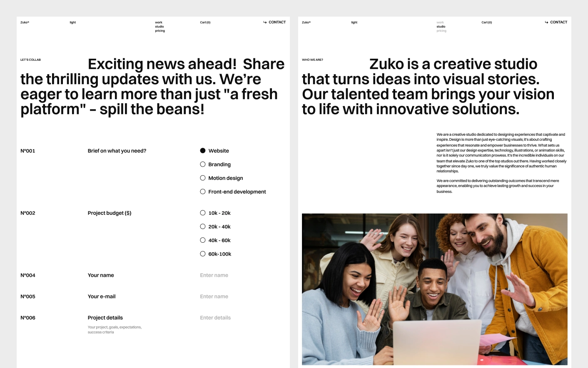Toggle the light theme switch on the contact form page
This screenshot has width=588, height=368.
(x=73, y=22)
